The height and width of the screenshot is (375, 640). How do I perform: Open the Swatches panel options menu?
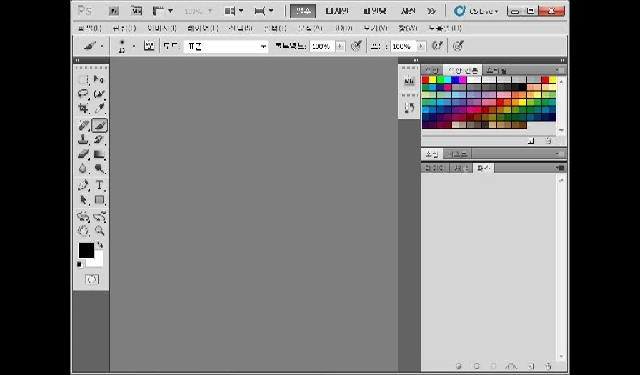561,71
